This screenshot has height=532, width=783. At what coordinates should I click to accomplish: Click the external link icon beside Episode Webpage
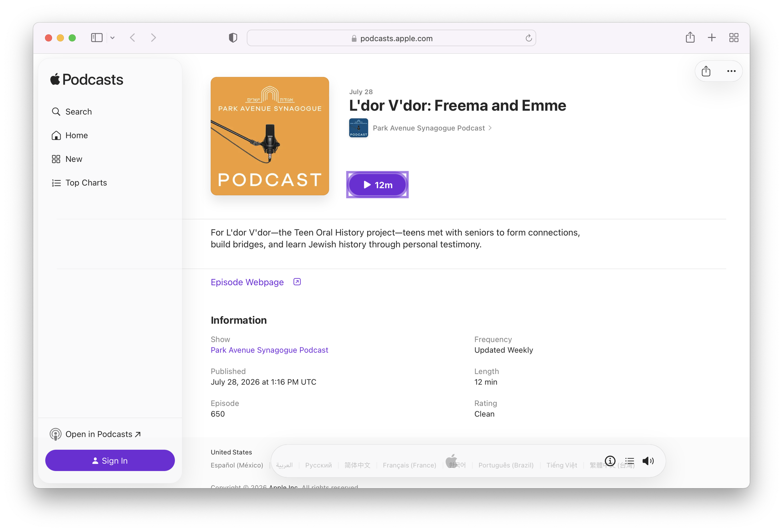tap(297, 282)
